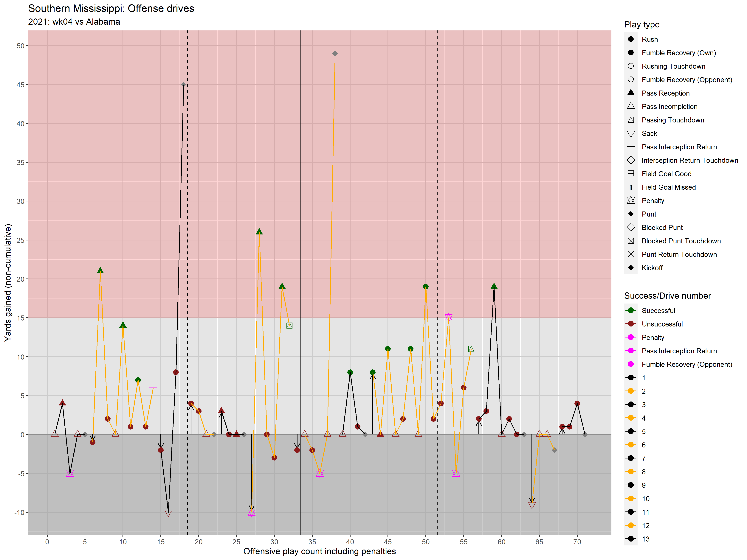Click the Field Goal Good legend icon
The height and width of the screenshot is (560, 747).
[630, 173]
